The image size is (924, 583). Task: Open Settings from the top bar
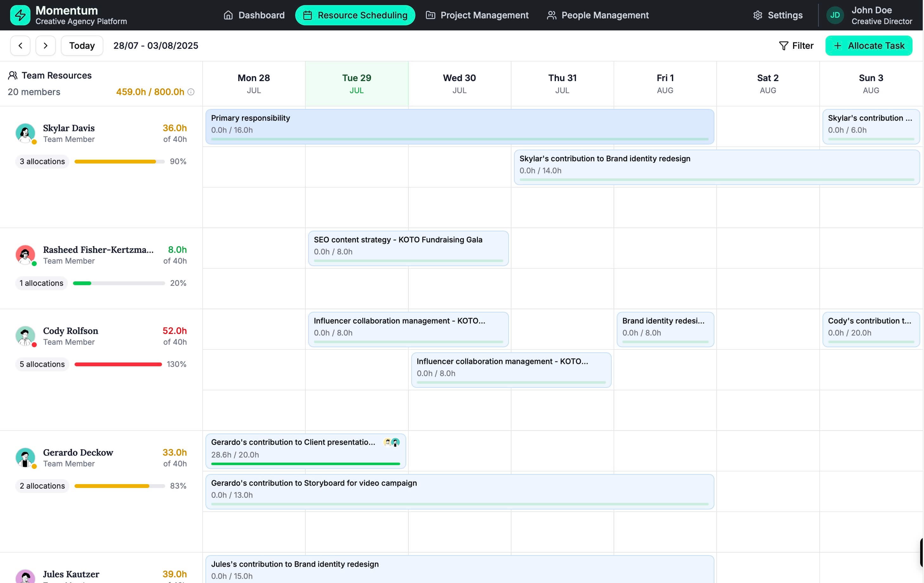click(778, 15)
